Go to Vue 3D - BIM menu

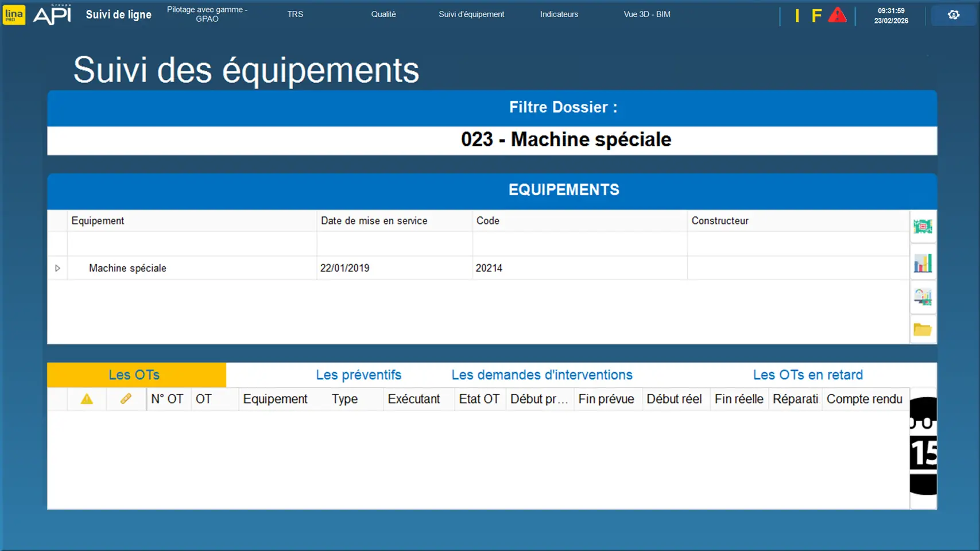(646, 14)
